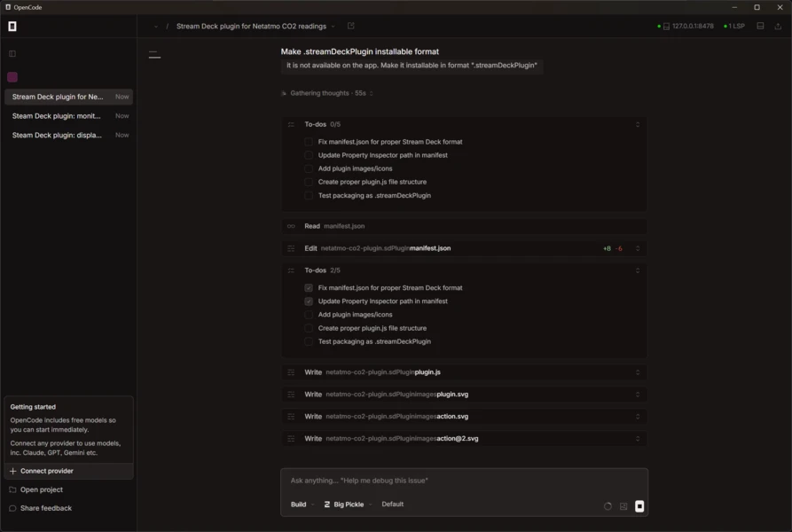The height and width of the screenshot is (532, 792).
Task: Click the attach image icon in prompt box
Action: coord(623,506)
